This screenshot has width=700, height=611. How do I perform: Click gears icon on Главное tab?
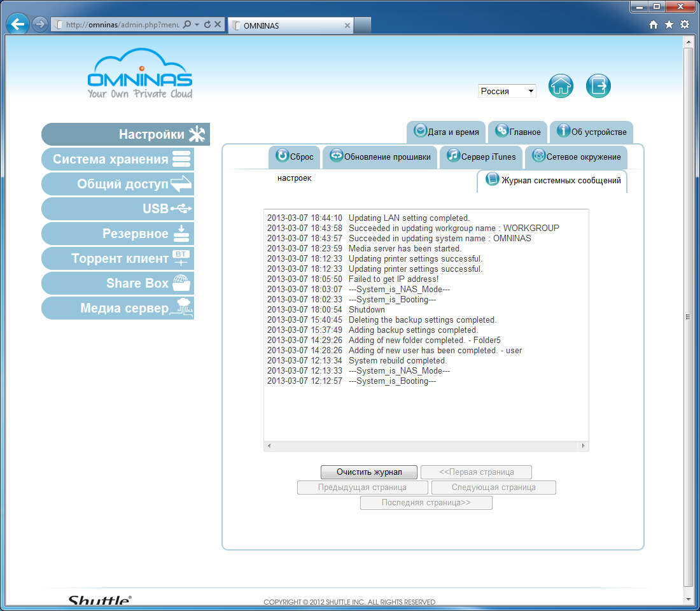point(502,130)
